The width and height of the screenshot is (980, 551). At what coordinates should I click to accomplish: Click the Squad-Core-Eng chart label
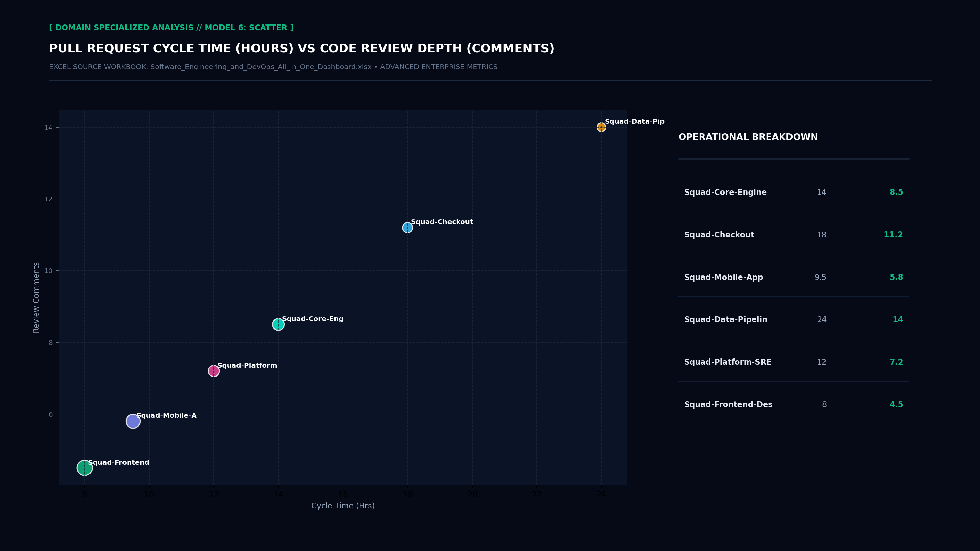[313, 319]
